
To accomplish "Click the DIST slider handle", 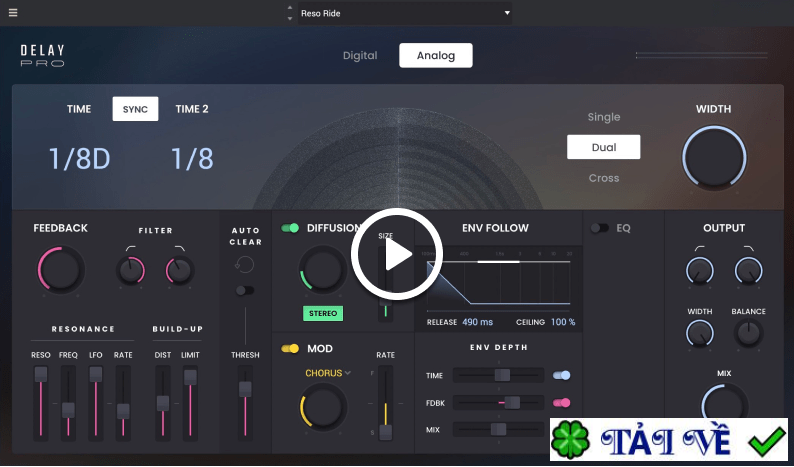I will pos(163,403).
